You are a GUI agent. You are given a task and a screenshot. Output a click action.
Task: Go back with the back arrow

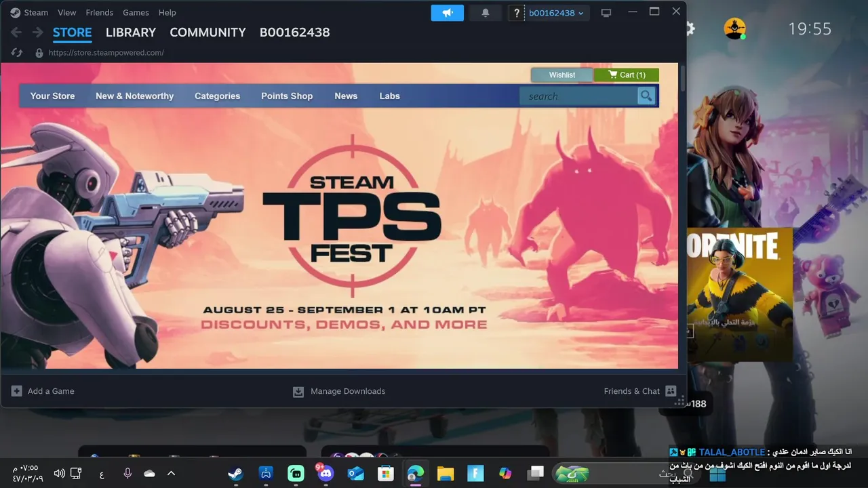tap(16, 33)
